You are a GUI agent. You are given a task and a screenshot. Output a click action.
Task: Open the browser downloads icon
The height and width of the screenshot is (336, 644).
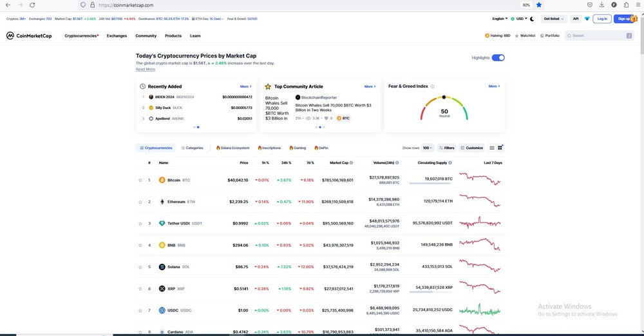[601, 5]
